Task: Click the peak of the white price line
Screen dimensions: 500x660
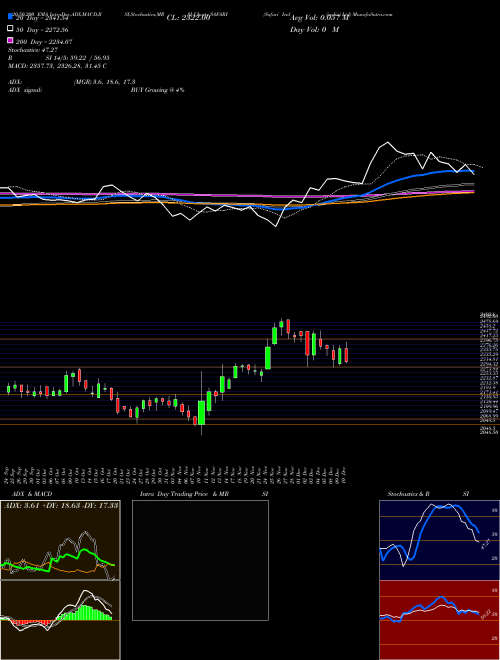Action: (388, 143)
